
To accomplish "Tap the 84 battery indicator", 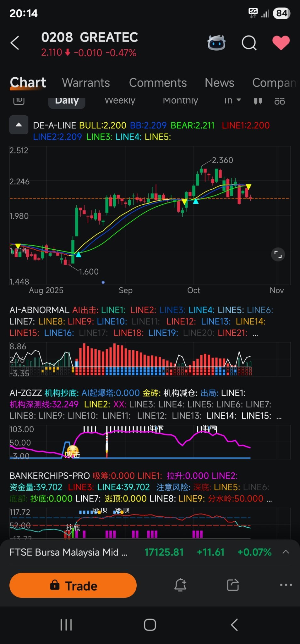I will pos(281,13).
